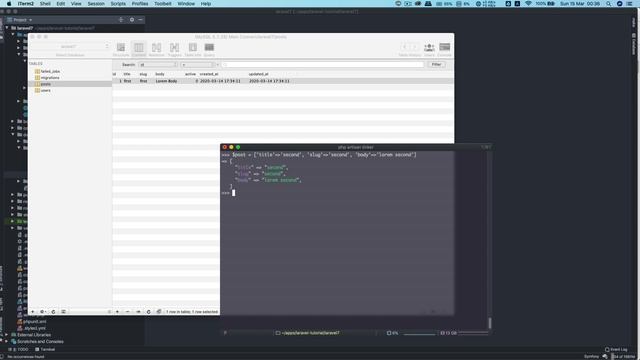Viewport: 640px width, 360px height.
Task: Open Notification Center icon in the menu bar
Action: pyautogui.click(x=630, y=4)
